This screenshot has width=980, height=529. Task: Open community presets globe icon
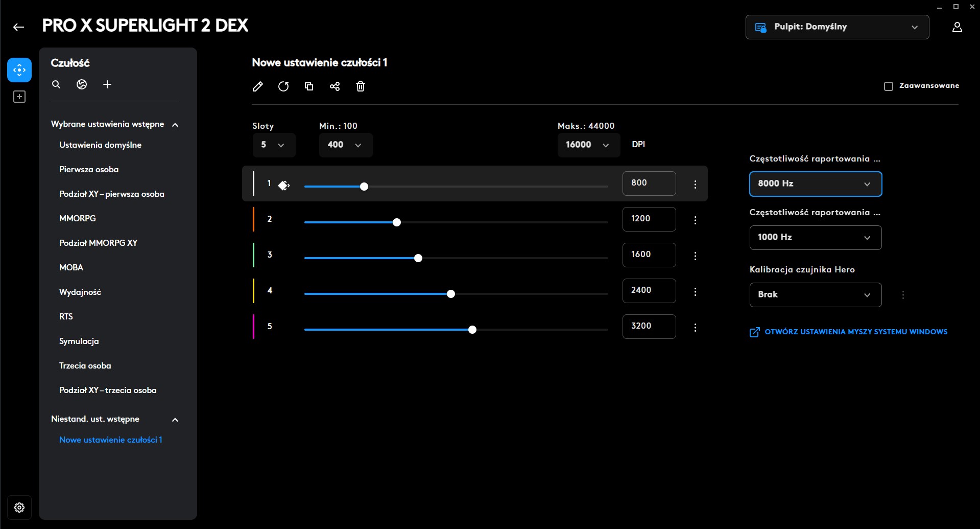(x=82, y=84)
